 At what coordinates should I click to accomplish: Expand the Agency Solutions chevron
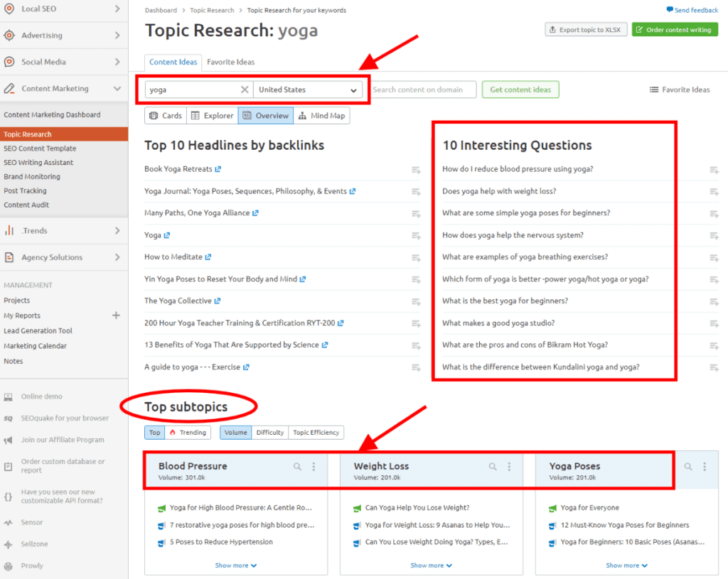tap(117, 257)
